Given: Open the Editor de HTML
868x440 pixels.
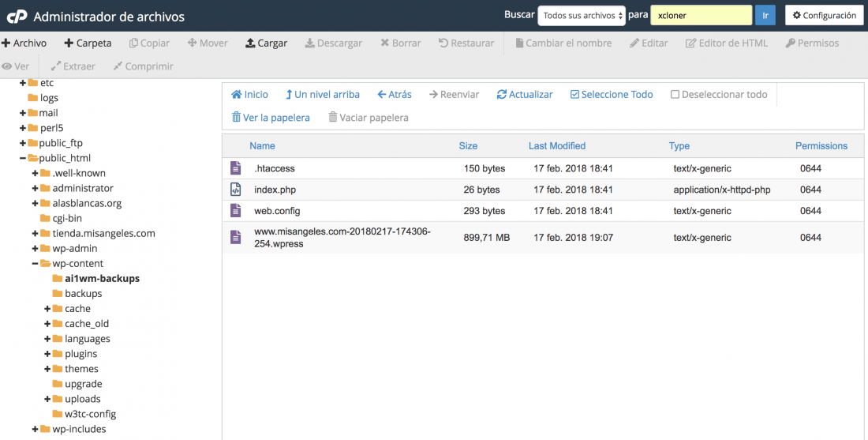Looking at the screenshot, I should coord(727,43).
